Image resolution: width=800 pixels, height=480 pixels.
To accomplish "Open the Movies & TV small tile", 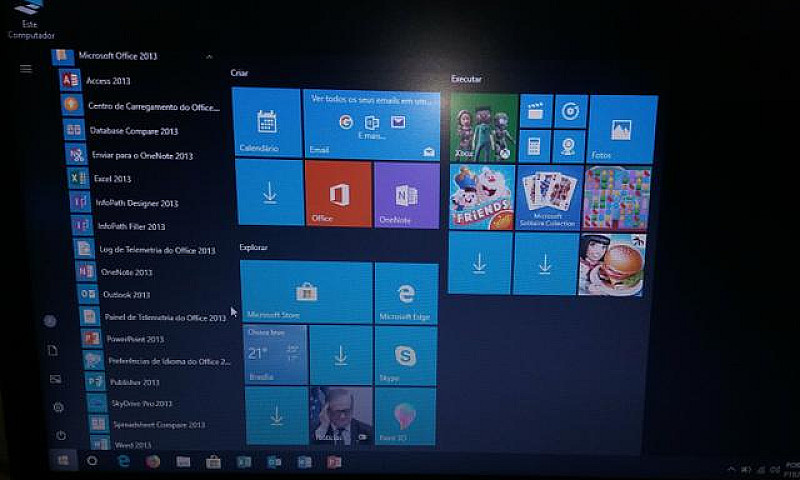I will pos(536,111).
